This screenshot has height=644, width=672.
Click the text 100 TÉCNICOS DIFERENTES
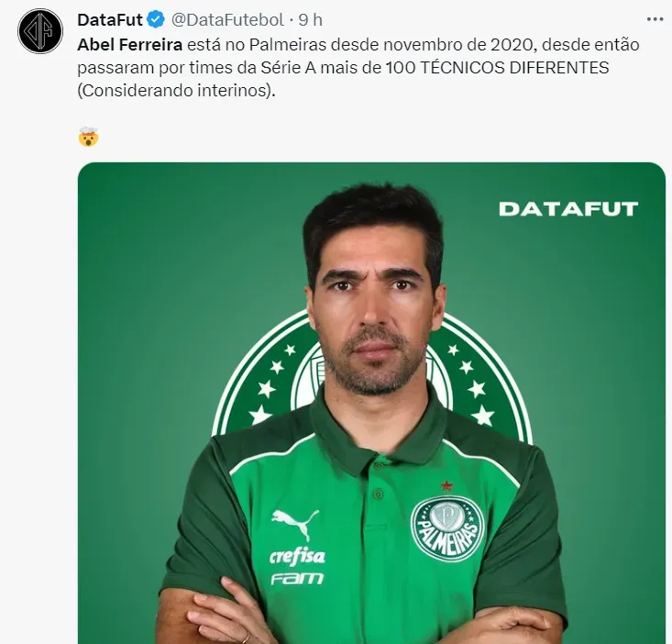tap(498, 67)
